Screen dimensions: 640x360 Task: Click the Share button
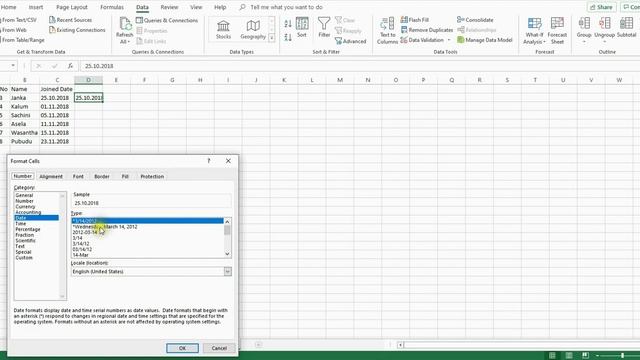pos(601,7)
